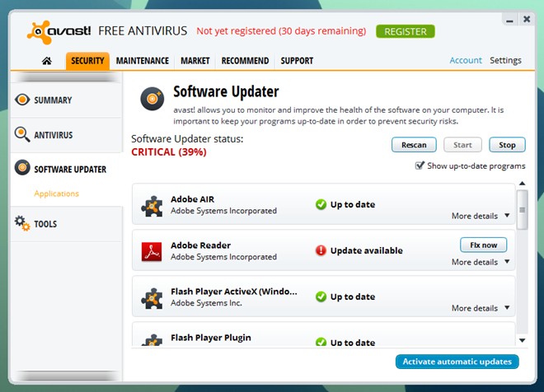Click 'Update available' status text

pos(366,250)
